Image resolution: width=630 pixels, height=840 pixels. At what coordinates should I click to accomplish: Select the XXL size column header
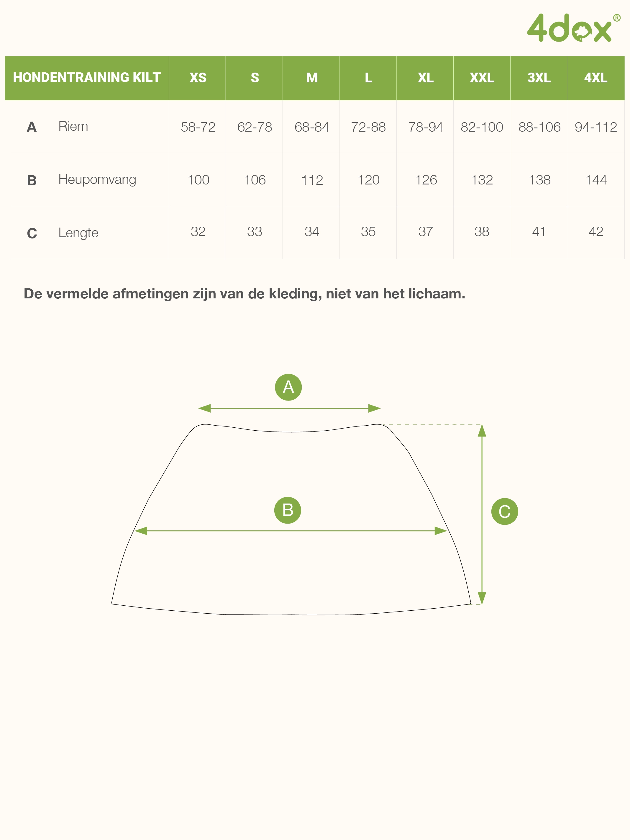click(482, 78)
